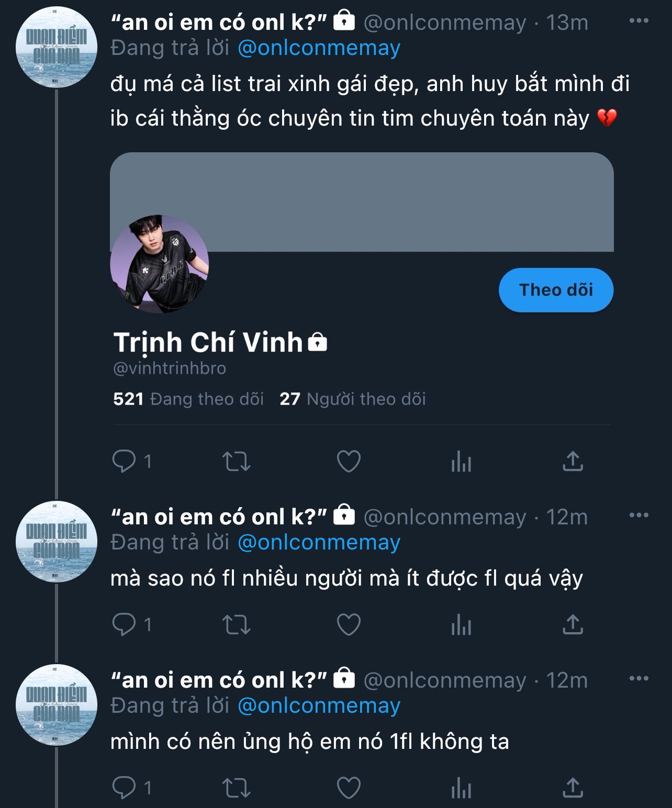Open the @onlconmemay mention in first tweet
This screenshot has height=808, width=672.
pos(319,48)
